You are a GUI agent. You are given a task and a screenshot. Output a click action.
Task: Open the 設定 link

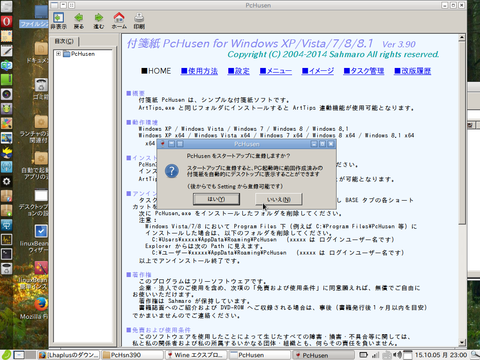click(x=239, y=71)
